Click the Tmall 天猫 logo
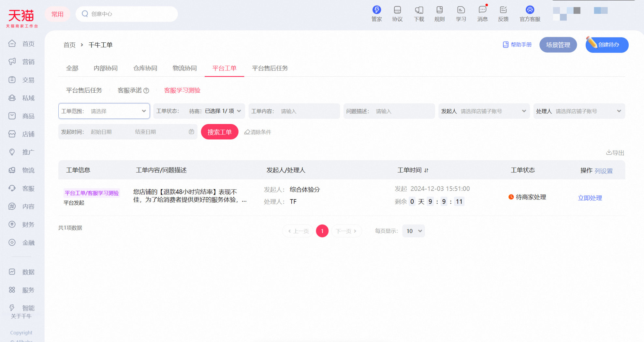Image resolution: width=644 pixels, height=342 pixels. click(x=22, y=18)
